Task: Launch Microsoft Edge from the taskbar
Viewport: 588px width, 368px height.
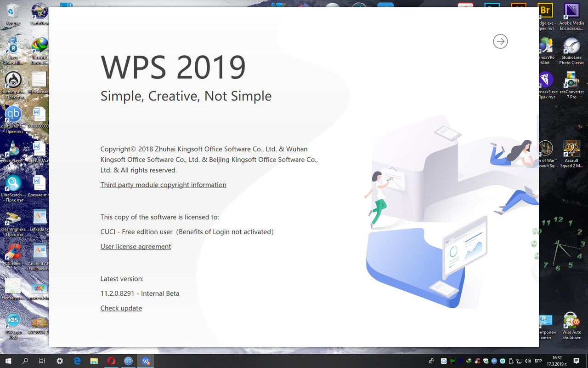Action: click(77, 361)
